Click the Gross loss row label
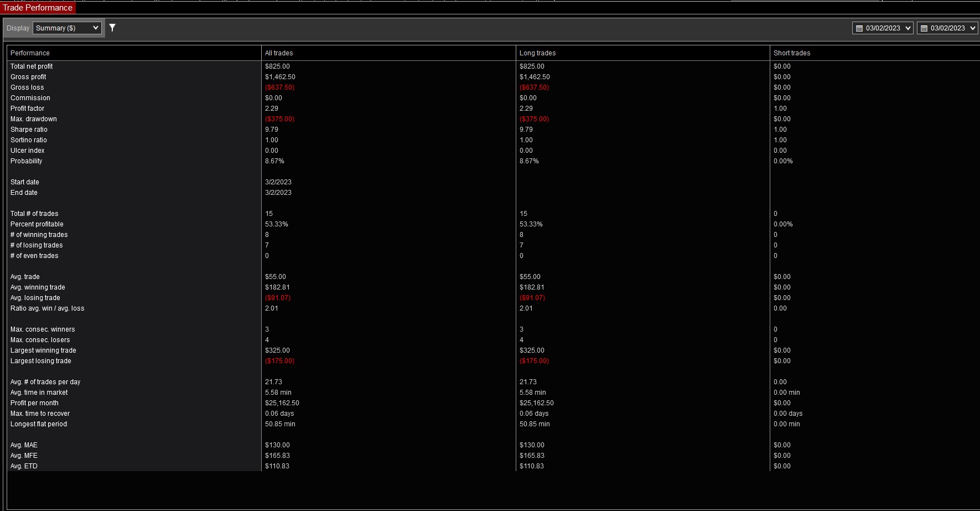This screenshot has width=980, height=511. (x=27, y=87)
